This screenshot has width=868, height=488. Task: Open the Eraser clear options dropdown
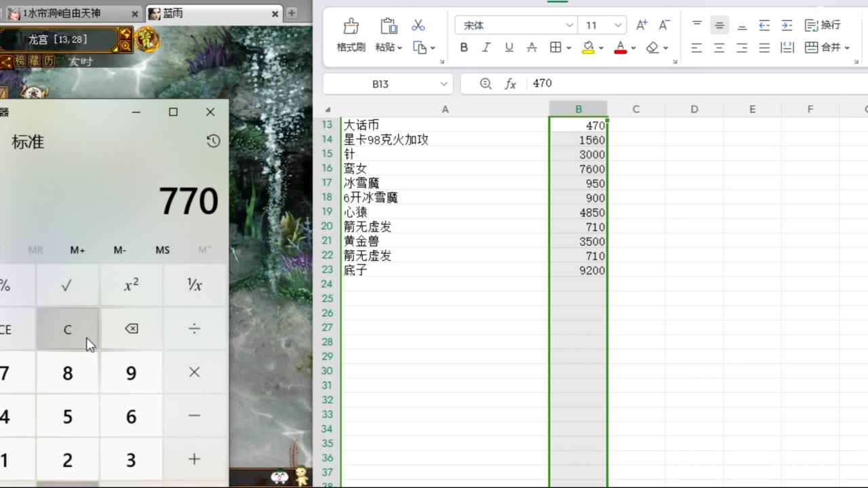(665, 48)
